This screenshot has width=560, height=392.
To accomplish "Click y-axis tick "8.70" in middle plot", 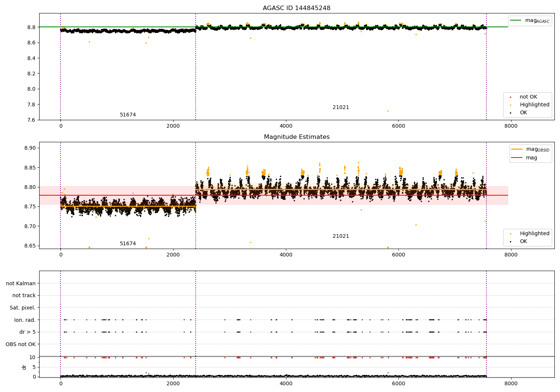I will click(x=30, y=226).
